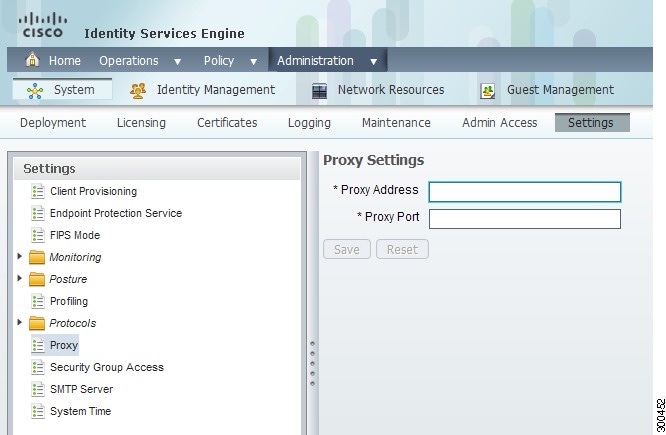Click the Home house icon

coord(32,61)
